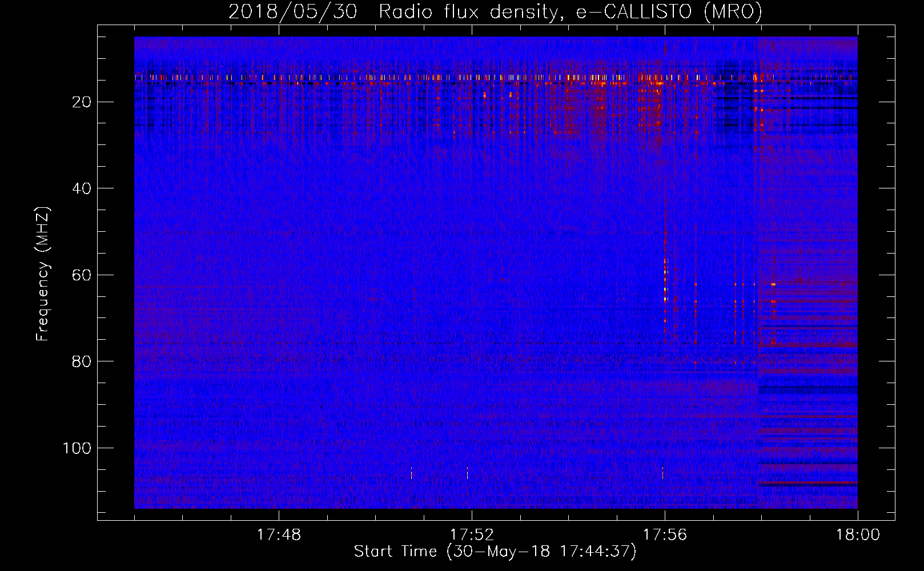Click the 20 MHz frequency tick label

click(82, 102)
